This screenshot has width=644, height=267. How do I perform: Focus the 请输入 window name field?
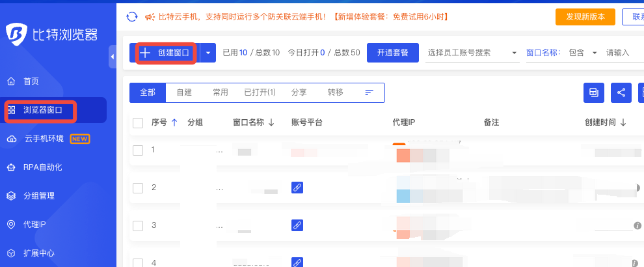(623, 53)
